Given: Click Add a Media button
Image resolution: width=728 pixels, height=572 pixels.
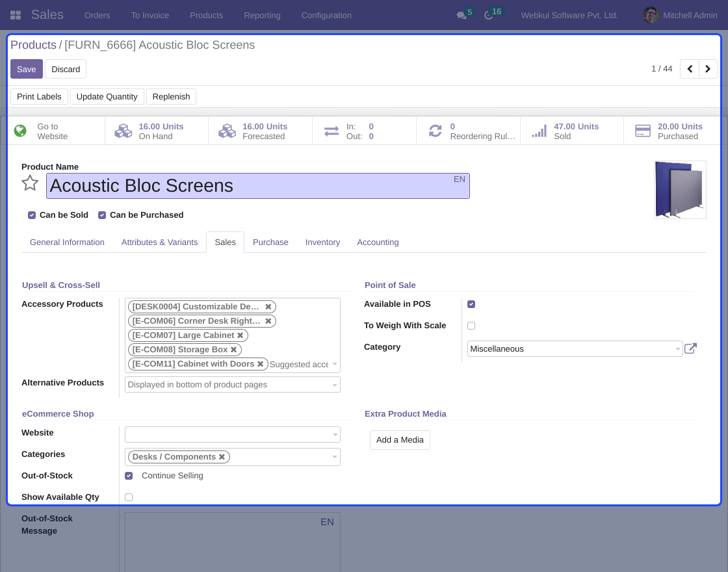Looking at the screenshot, I should [400, 440].
